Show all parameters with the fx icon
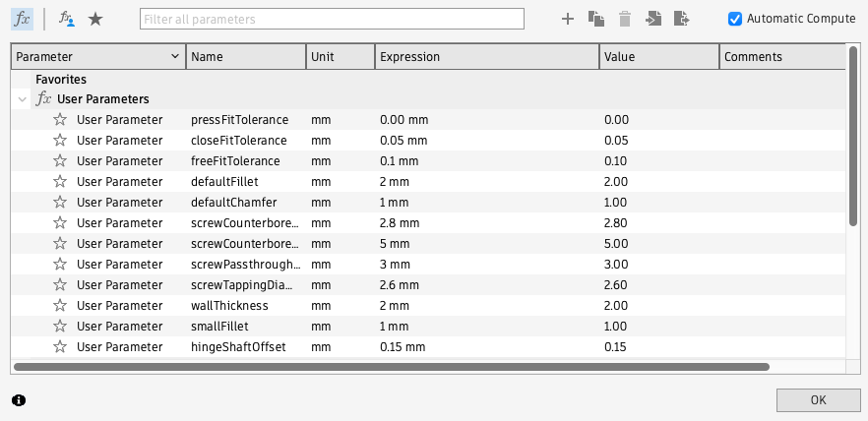This screenshot has width=868, height=421. pyautogui.click(x=22, y=19)
